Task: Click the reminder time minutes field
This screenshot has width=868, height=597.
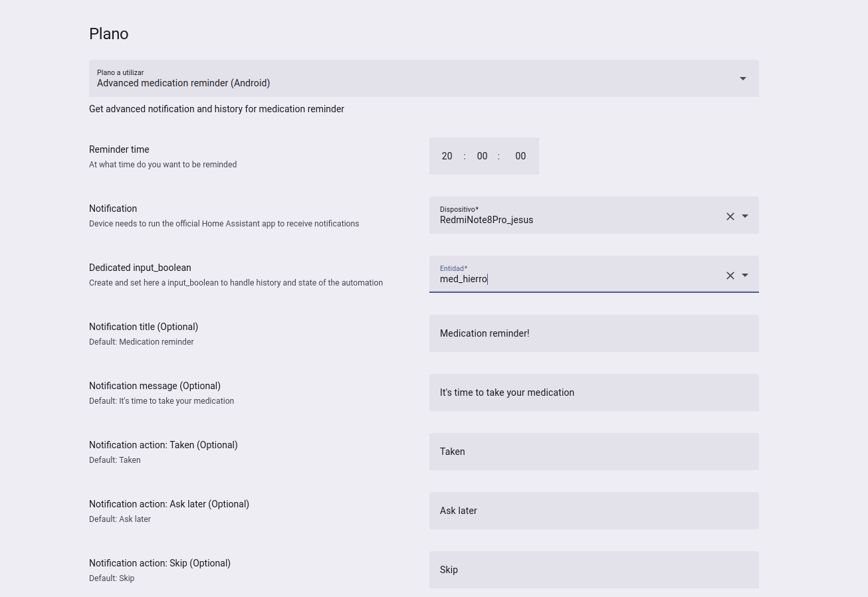Action: pyautogui.click(x=482, y=156)
